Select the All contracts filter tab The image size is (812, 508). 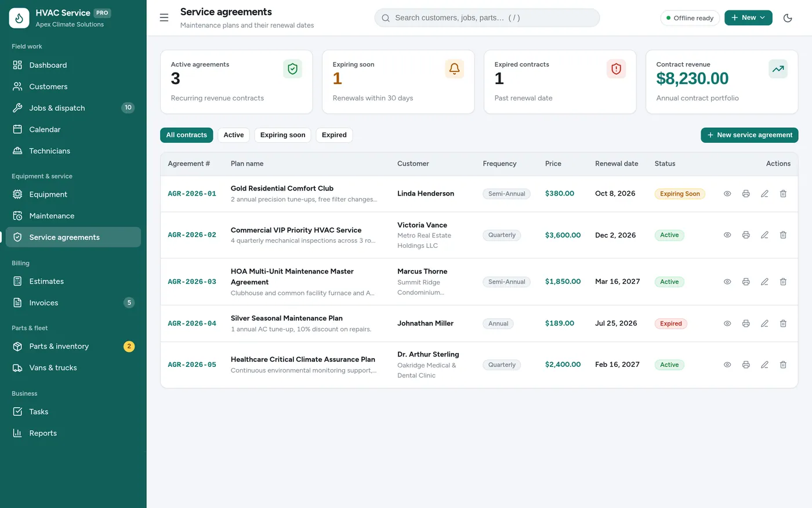point(187,135)
